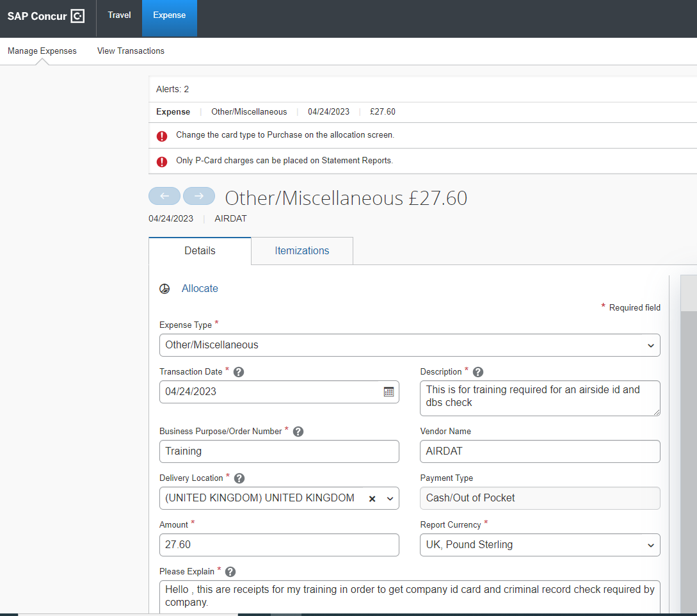Switch to the Travel tab

[119, 14]
